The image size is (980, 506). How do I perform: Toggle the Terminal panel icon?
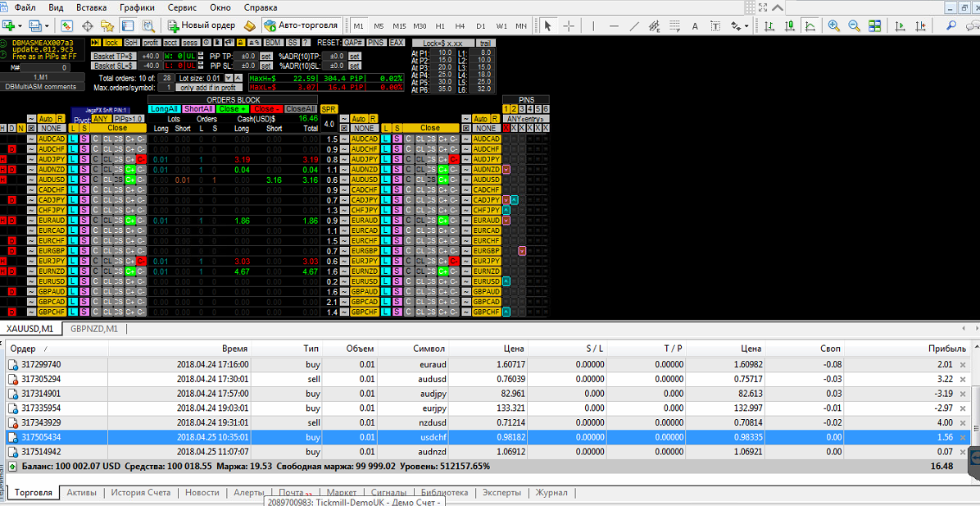tap(128, 25)
